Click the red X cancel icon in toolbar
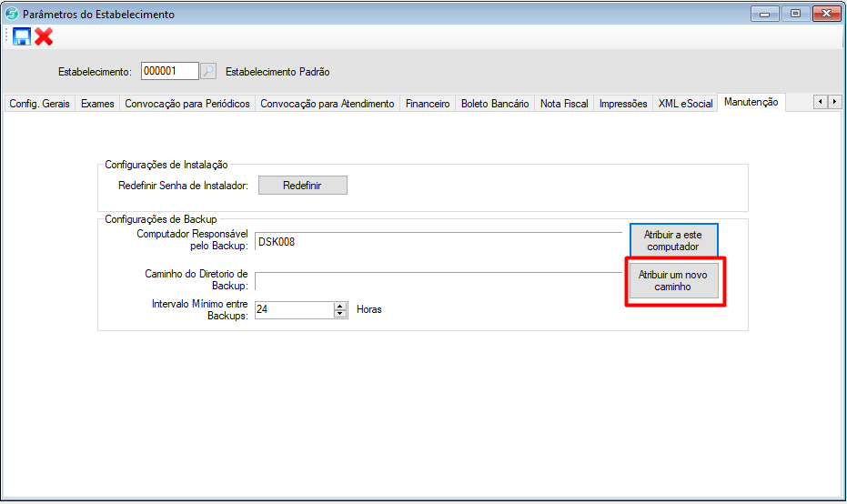 [44, 36]
